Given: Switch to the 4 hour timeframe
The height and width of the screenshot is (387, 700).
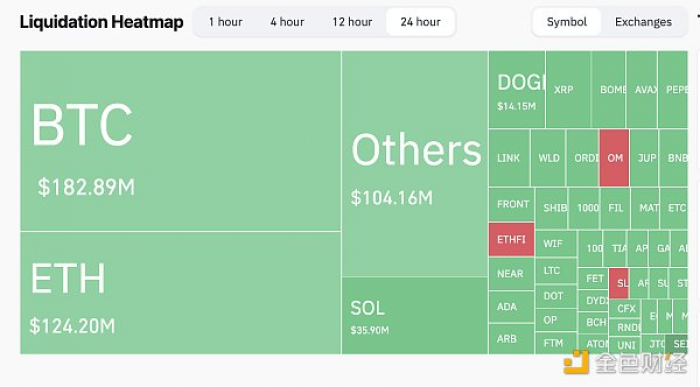Looking at the screenshot, I should [287, 22].
